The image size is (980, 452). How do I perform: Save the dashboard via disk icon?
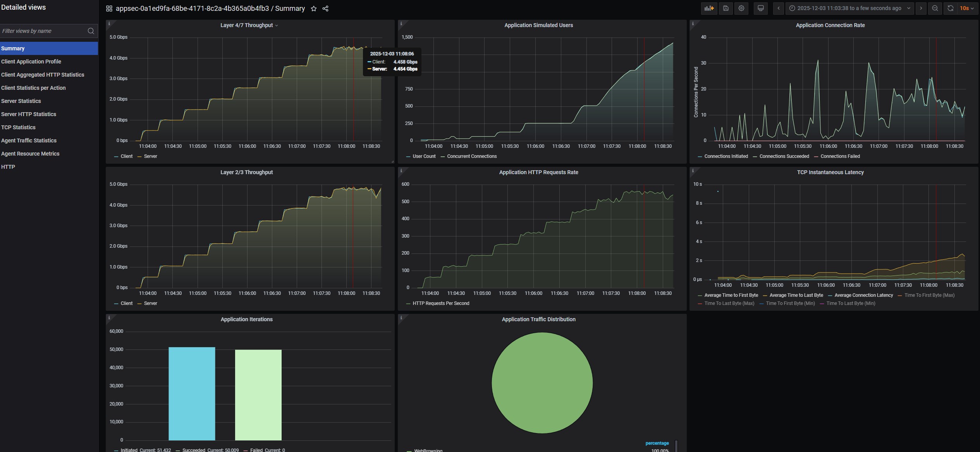(726, 8)
